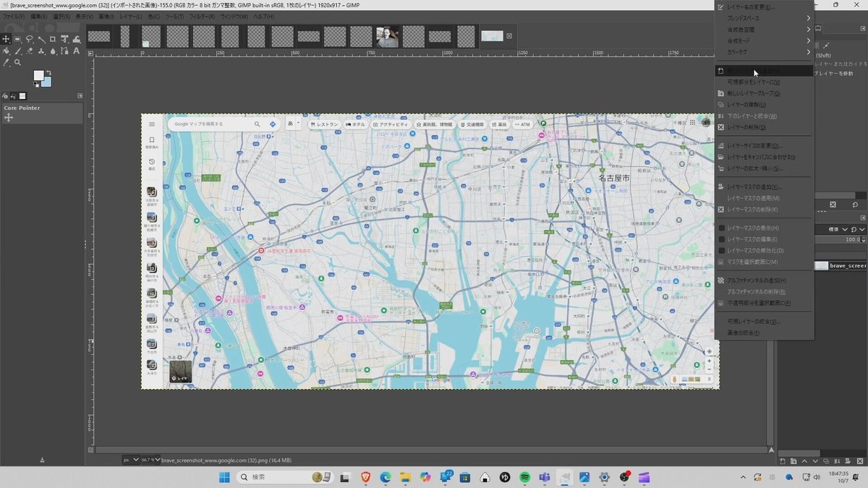The image size is (868, 488).
Task: Choose レイヤーサイズの変更(O) in menu
Action: tap(764, 145)
